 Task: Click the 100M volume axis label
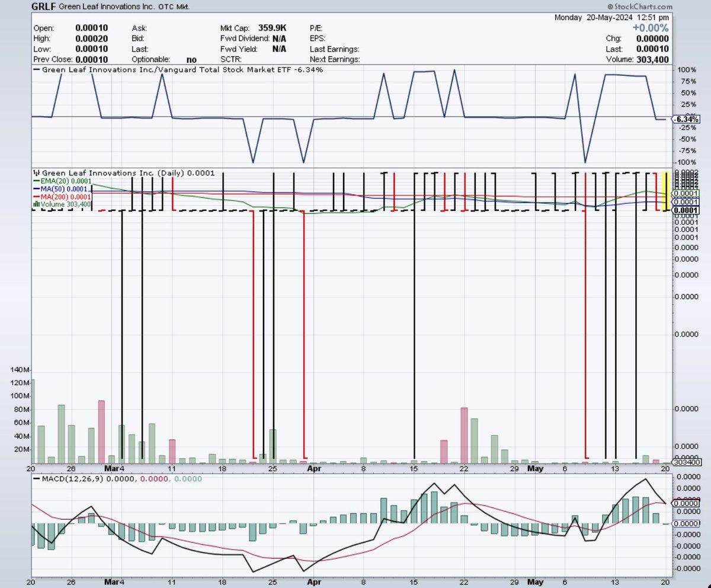[x=20, y=397]
